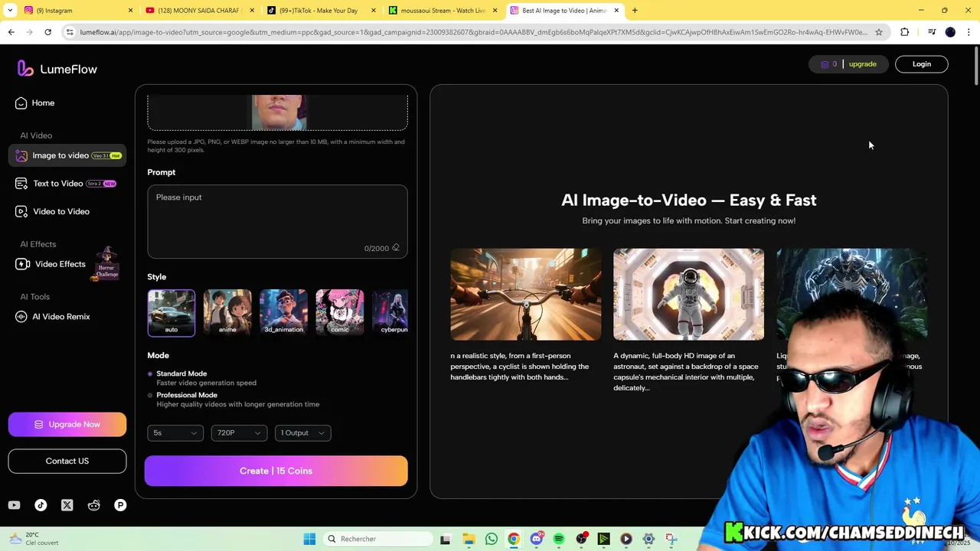Click into the Prompt text box
Image resolution: width=980 pixels, height=551 pixels.
click(277, 221)
